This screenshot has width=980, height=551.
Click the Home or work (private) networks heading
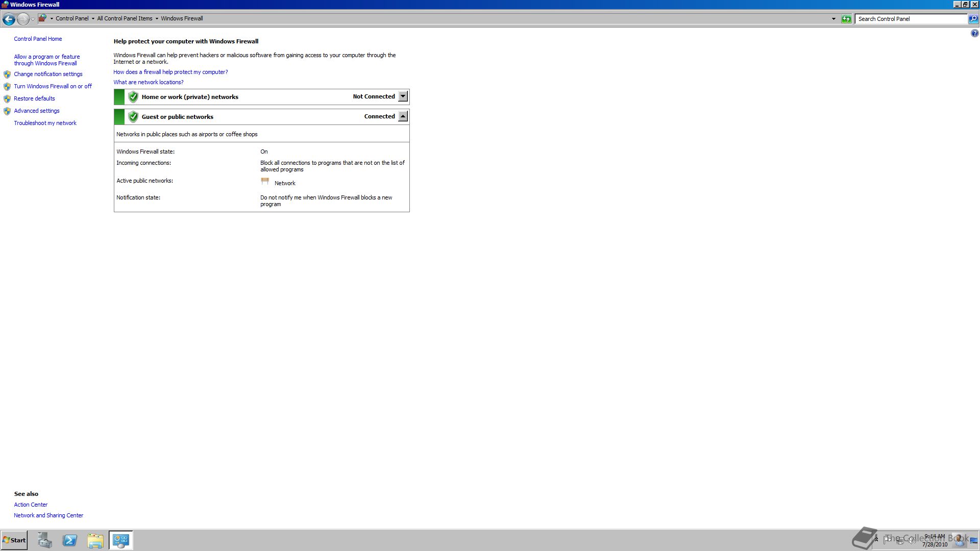pyautogui.click(x=190, y=97)
